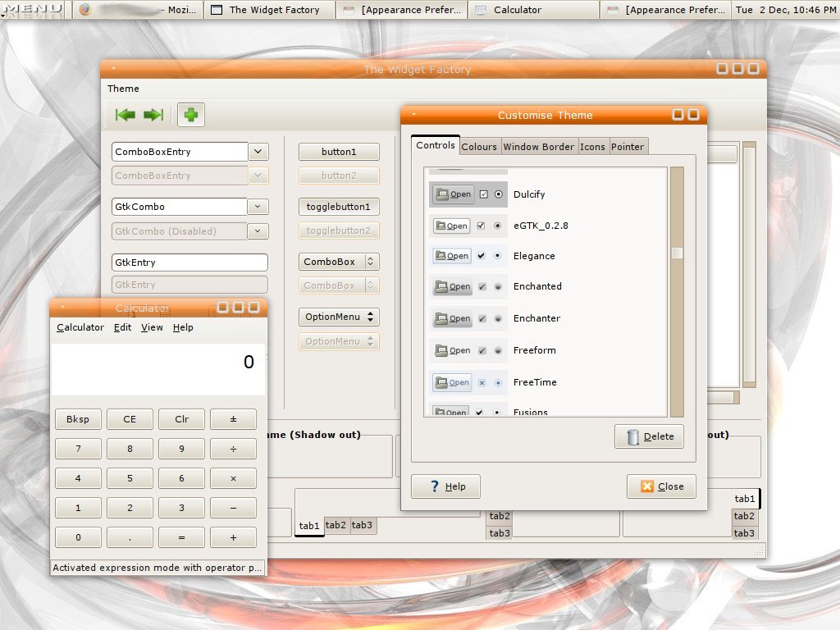Select the Controls tab

pyautogui.click(x=436, y=145)
